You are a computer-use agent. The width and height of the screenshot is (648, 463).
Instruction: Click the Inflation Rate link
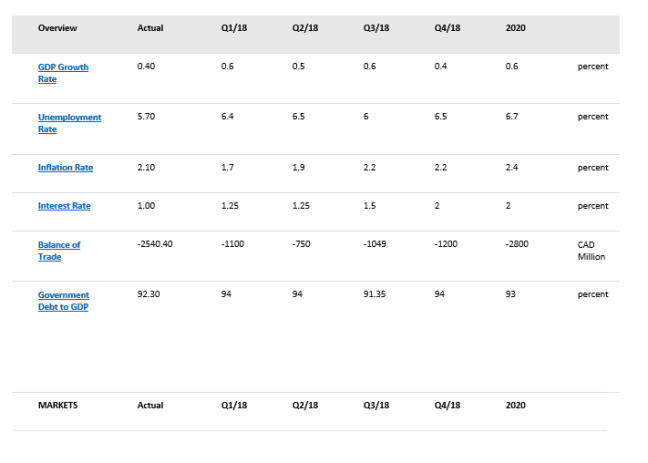[x=65, y=167]
